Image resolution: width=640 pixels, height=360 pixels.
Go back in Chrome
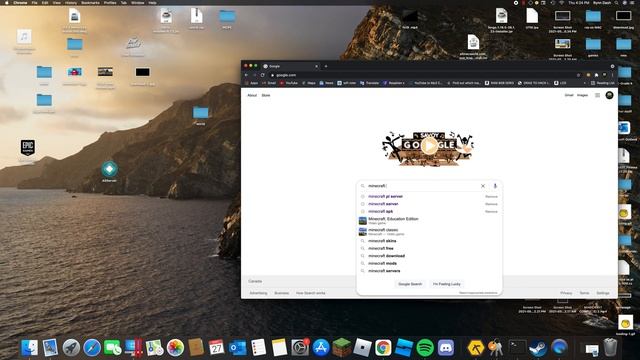pos(246,75)
